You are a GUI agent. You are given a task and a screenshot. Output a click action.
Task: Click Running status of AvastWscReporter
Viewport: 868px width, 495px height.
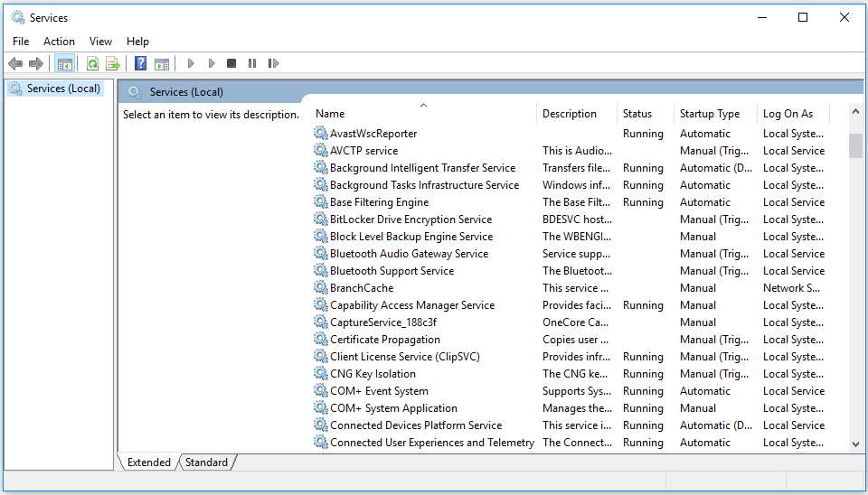tap(643, 134)
